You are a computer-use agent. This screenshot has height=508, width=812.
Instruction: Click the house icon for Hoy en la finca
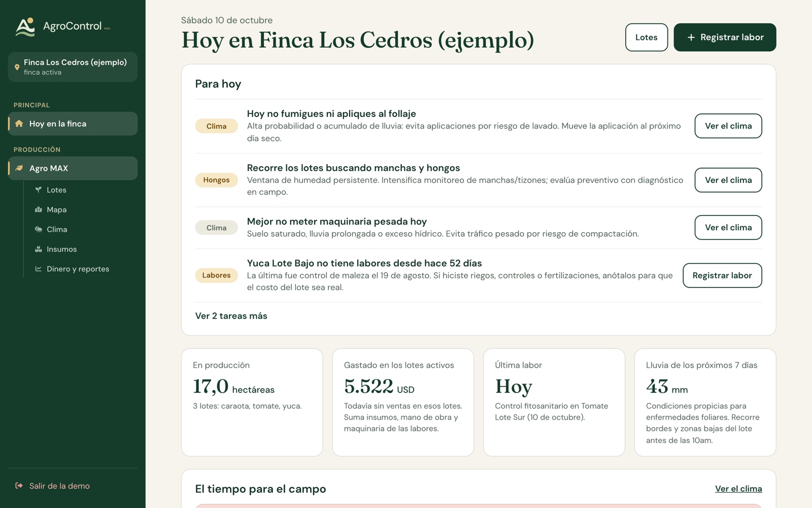(x=19, y=123)
